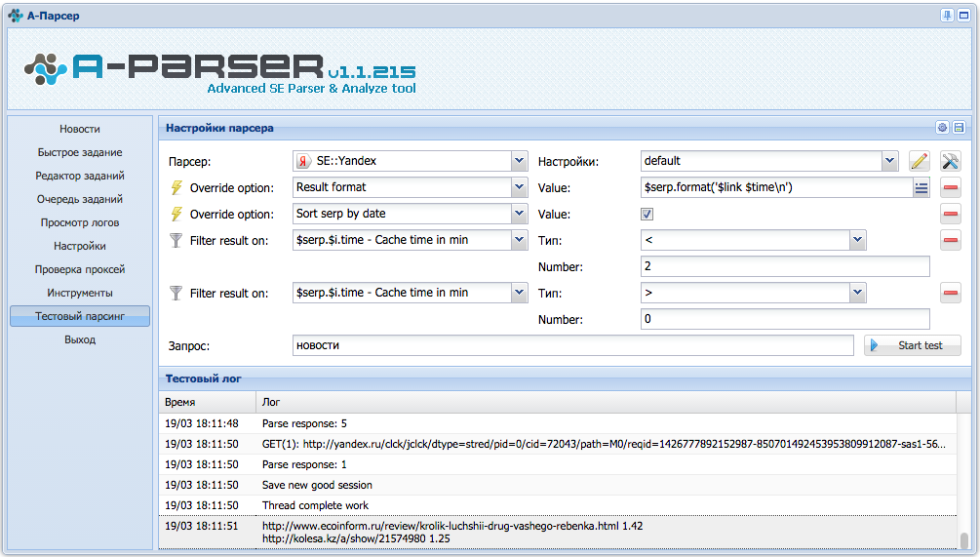
Task: Open the Новости menu item
Action: click(80, 129)
